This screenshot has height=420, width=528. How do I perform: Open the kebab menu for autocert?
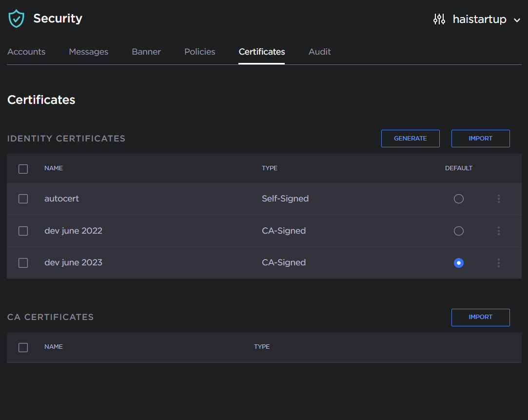pos(498,199)
